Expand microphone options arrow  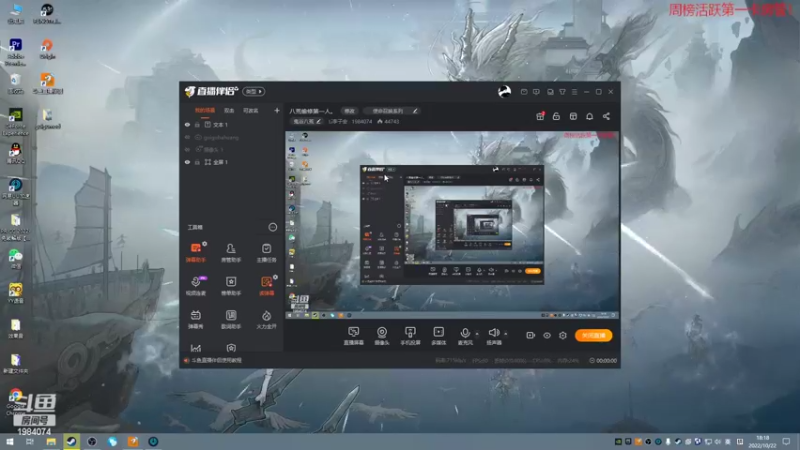477,334
